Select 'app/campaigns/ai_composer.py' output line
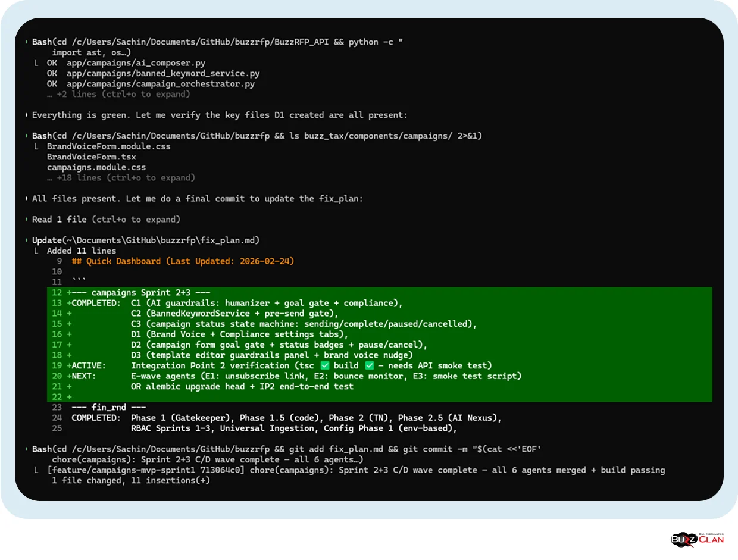 tap(126, 62)
